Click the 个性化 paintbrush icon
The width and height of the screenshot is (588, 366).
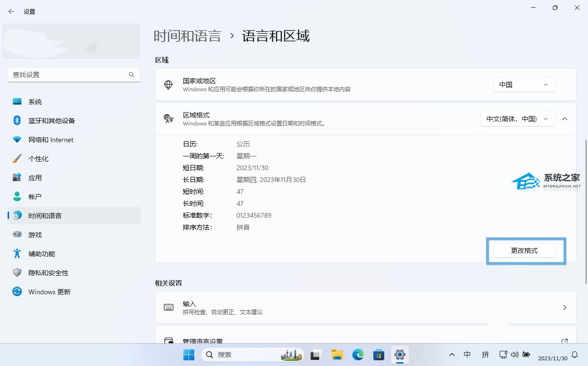[17, 159]
